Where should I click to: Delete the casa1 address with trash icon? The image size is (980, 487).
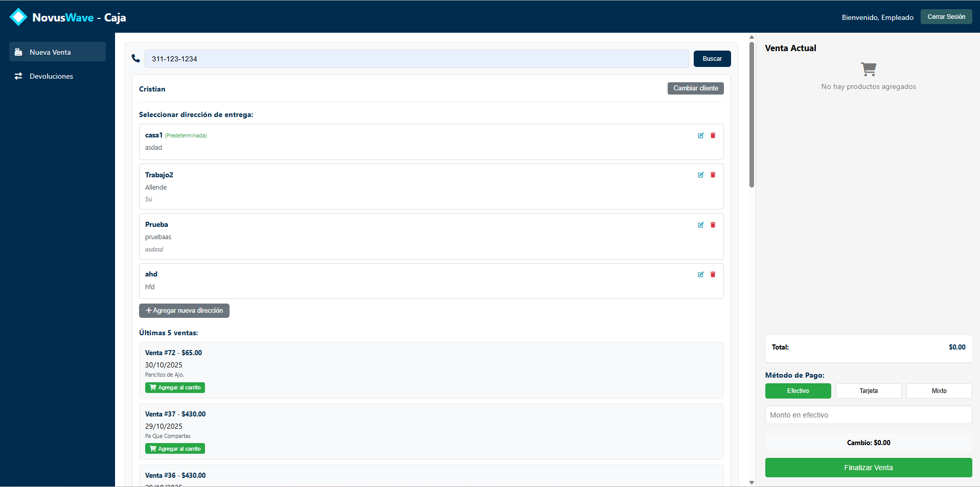(x=713, y=135)
